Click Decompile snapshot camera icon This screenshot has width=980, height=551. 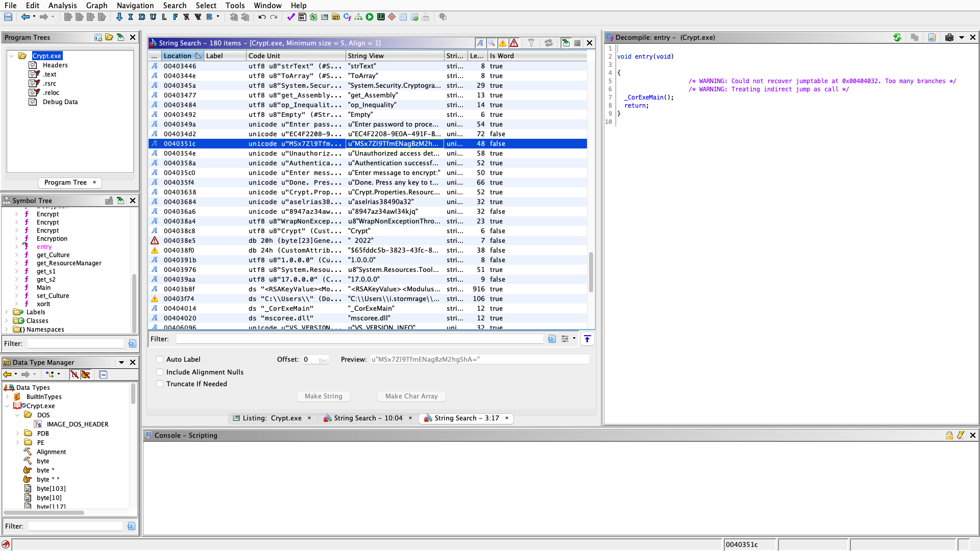point(949,37)
